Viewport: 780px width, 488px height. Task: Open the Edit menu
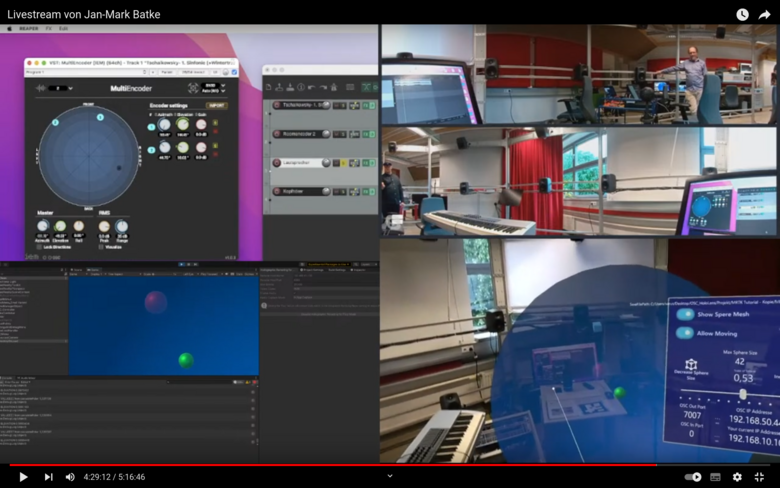[63, 29]
